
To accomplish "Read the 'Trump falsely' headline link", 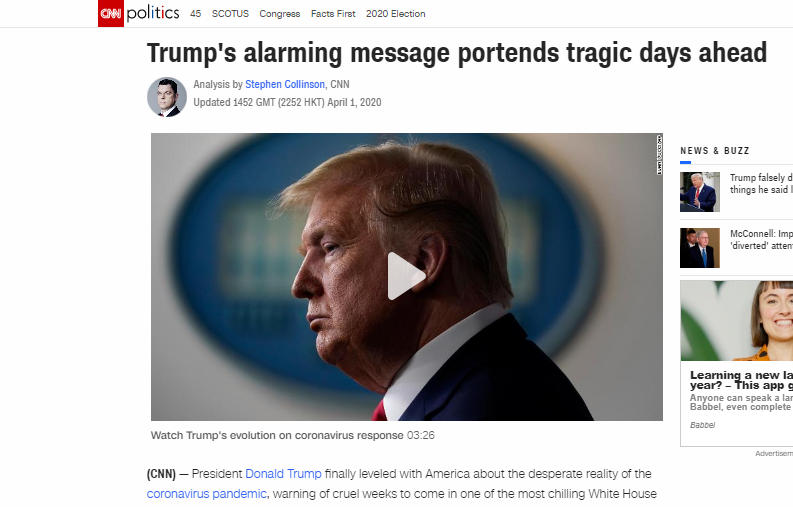I will click(761, 184).
